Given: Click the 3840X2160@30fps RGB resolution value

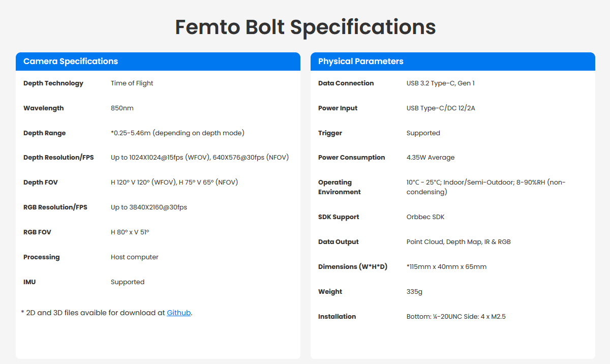Looking at the screenshot, I should point(149,207).
